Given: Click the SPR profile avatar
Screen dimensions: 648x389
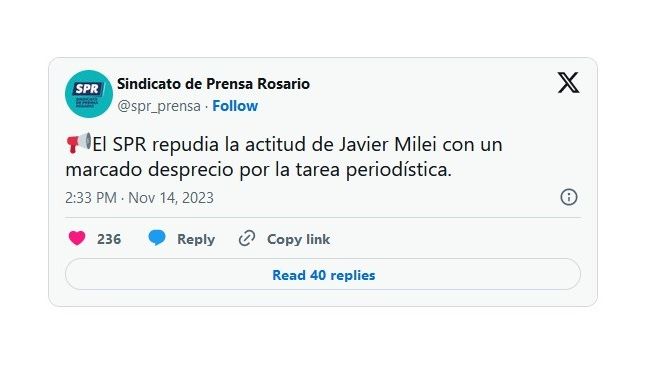Looking at the screenshot, I should pyautogui.click(x=89, y=94).
